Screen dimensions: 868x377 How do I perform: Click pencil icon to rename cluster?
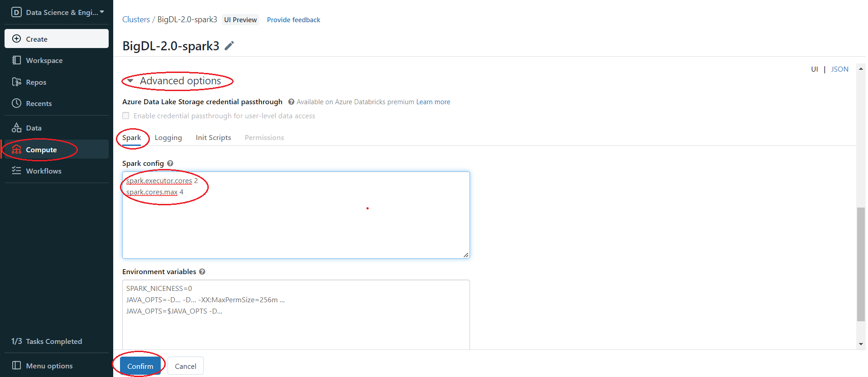230,46
